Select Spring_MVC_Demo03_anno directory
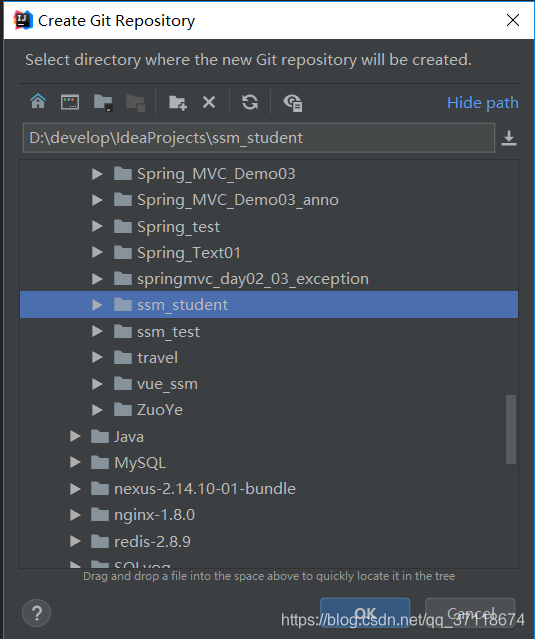This screenshot has height=639, width=535. 238,200
